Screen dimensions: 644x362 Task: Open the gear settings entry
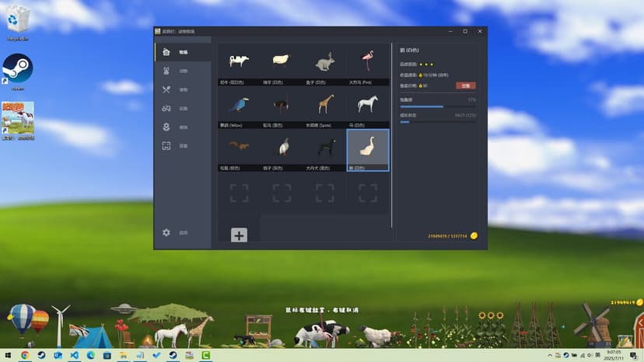coord(184,233)
